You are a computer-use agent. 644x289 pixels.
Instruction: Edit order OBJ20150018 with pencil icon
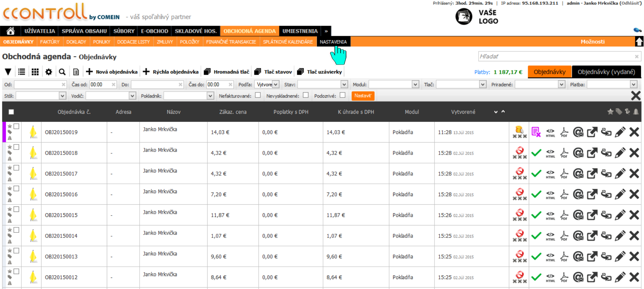(620, 153)
